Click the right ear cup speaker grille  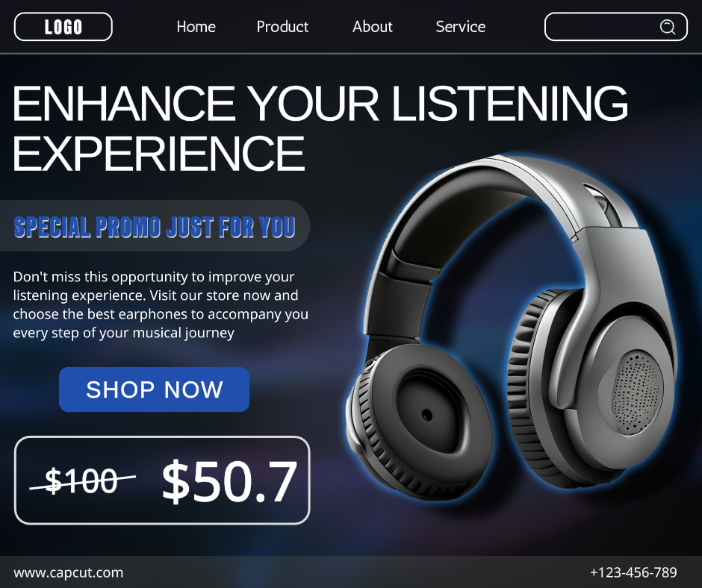click(x=636, y=393)
